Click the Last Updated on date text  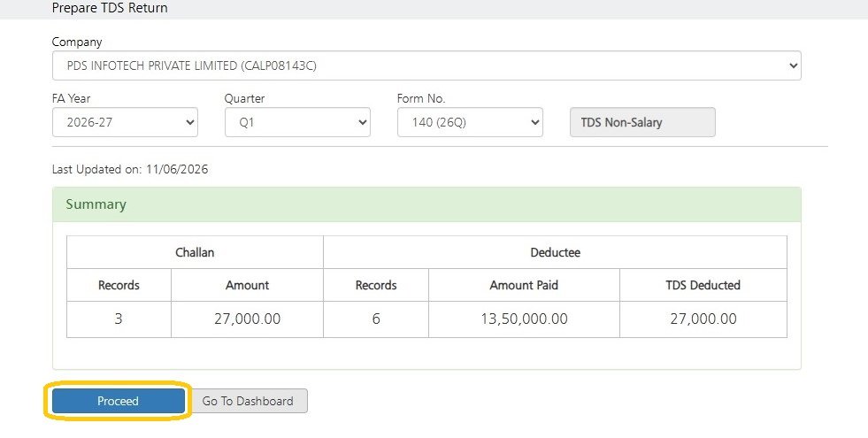(x=130, y=169)
